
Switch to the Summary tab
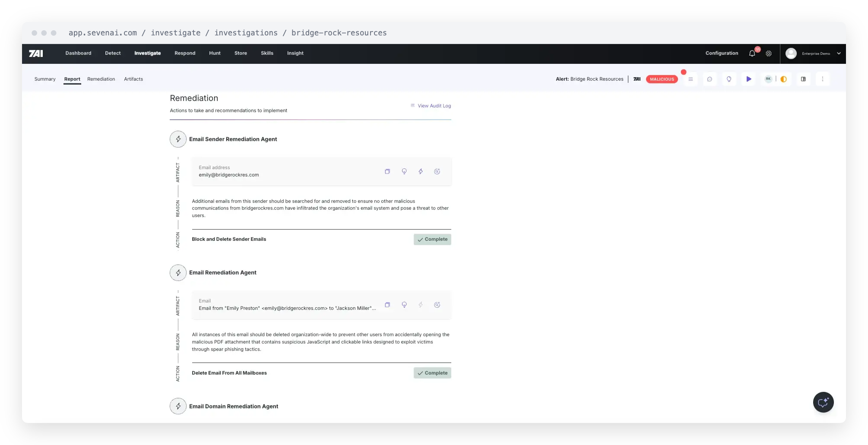45,79
